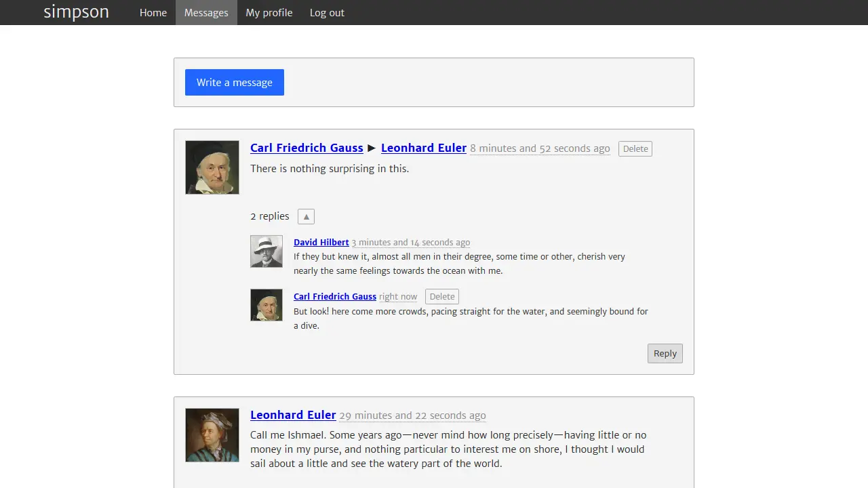Image resolution: width=868 pixels, height=488 pixels.
Task: Click Leonhard Euler's portrait on second message
Action: point(212,435)
